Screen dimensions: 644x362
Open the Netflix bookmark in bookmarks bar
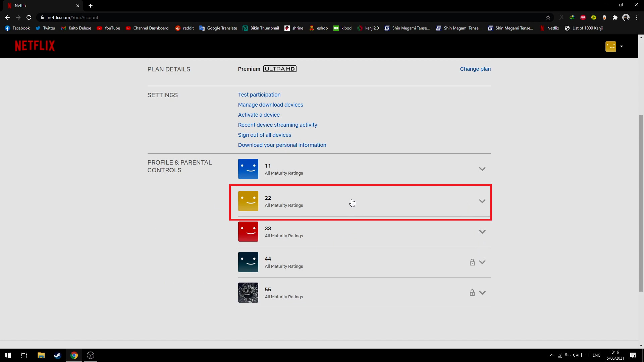pos(549,28)
